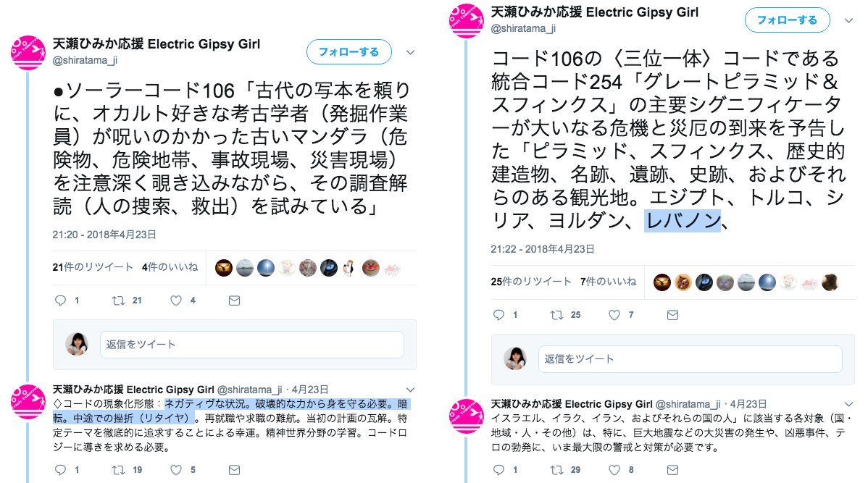Retweet the left tweet with 21 retweets

click(119, 301)
